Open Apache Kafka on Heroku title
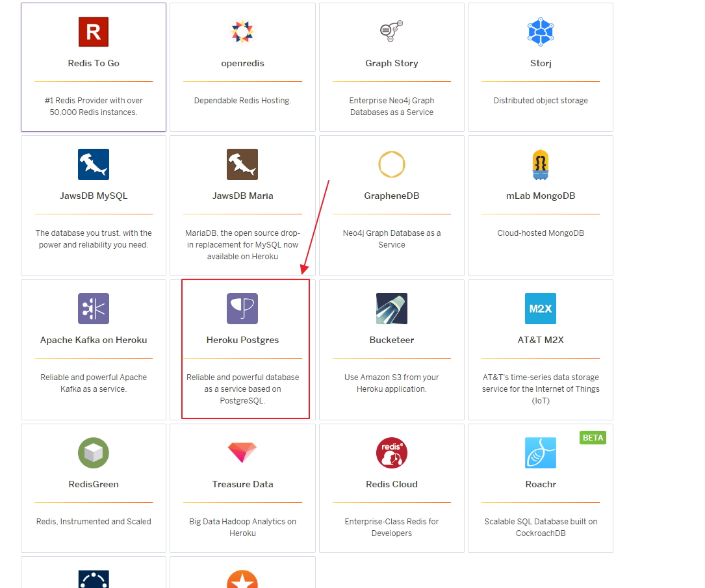The width and height of the screenshot is (705, 588). pos(94,340)
